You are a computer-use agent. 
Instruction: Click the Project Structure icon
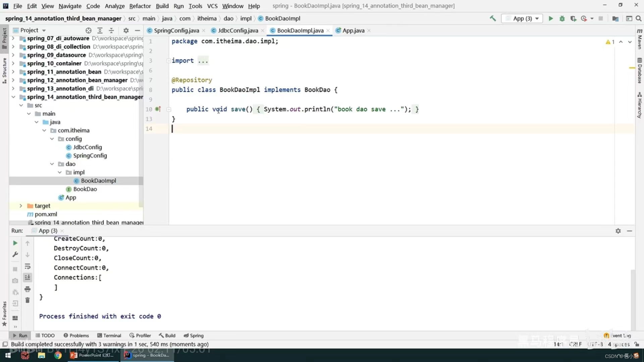coord(615,18)
